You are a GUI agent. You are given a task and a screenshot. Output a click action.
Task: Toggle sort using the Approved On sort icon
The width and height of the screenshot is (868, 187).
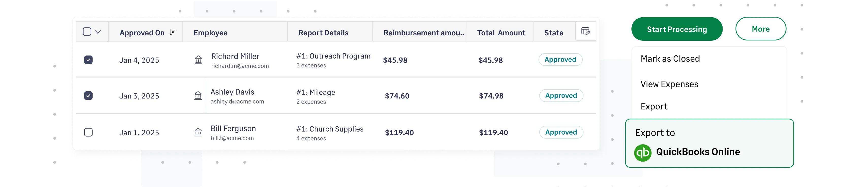172,32
